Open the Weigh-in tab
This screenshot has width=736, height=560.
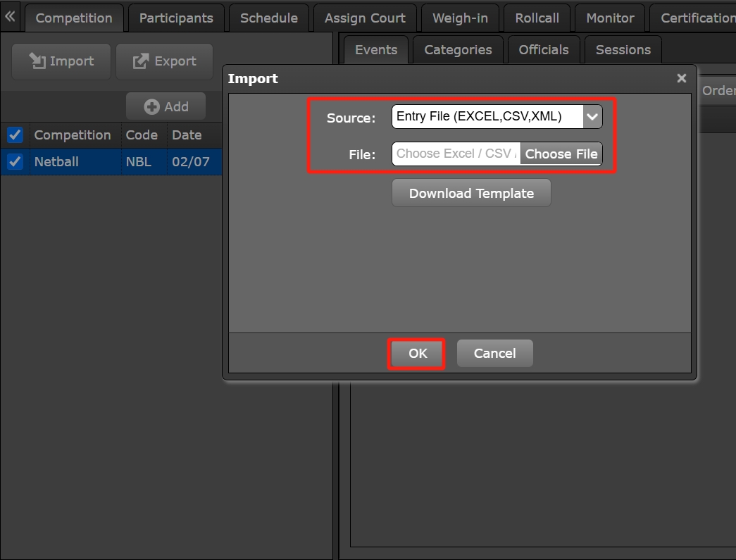pyautogui.click(x=460, y=18)
